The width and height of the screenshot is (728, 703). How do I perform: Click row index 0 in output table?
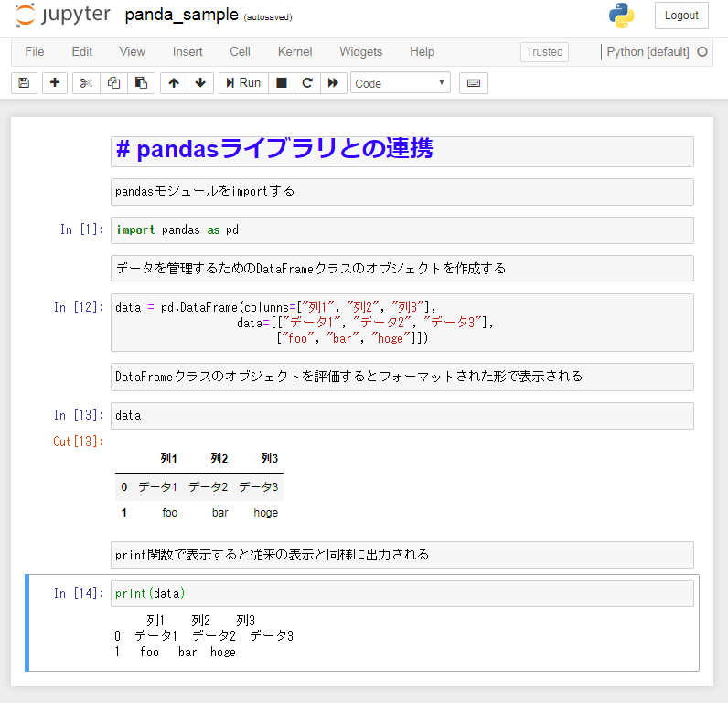(x=124, y=486)
